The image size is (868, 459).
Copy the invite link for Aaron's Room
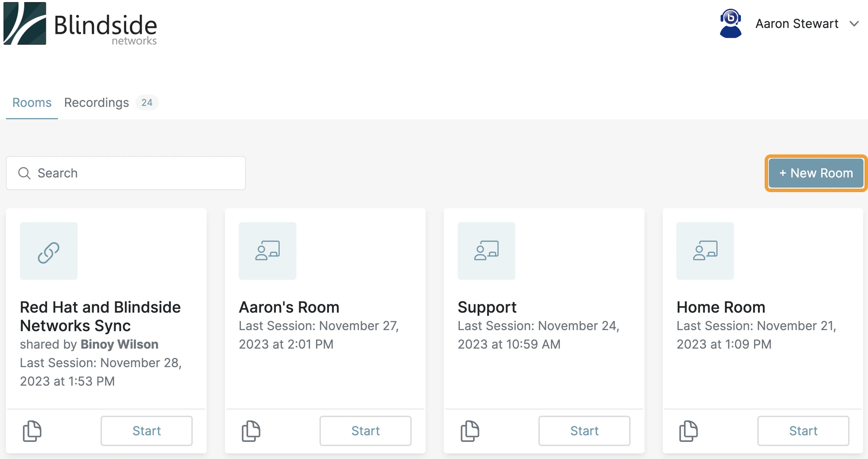coord(251,431)
